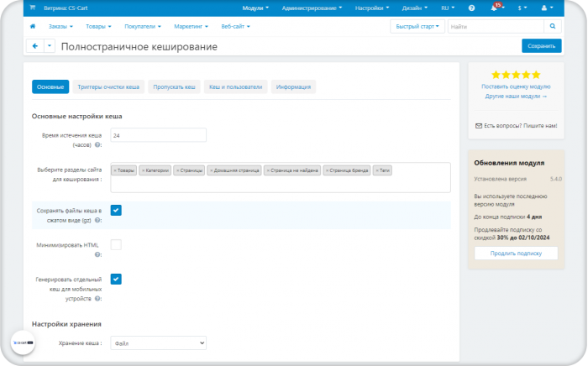The width and height of the screenshot is (588, 366).
Task: Uncheck separate cache for mobile devices
Action: [x=116, y=279]
